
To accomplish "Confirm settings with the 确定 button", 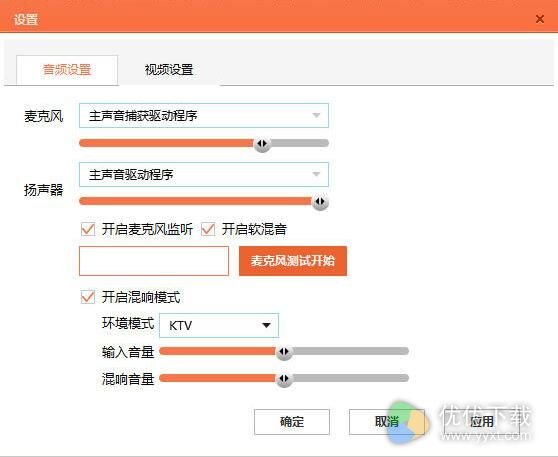I will click(x=292, y=422).
